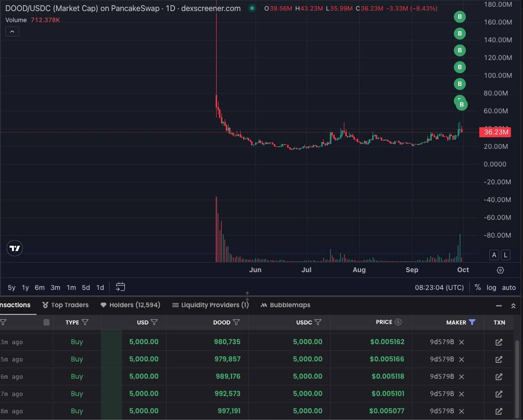Filter the DOOD column
The image size is (523, 420).
tap(236, 323)
